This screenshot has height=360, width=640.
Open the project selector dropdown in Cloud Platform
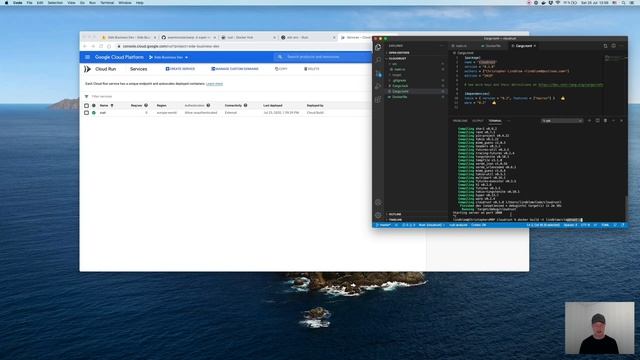(169, 57)
